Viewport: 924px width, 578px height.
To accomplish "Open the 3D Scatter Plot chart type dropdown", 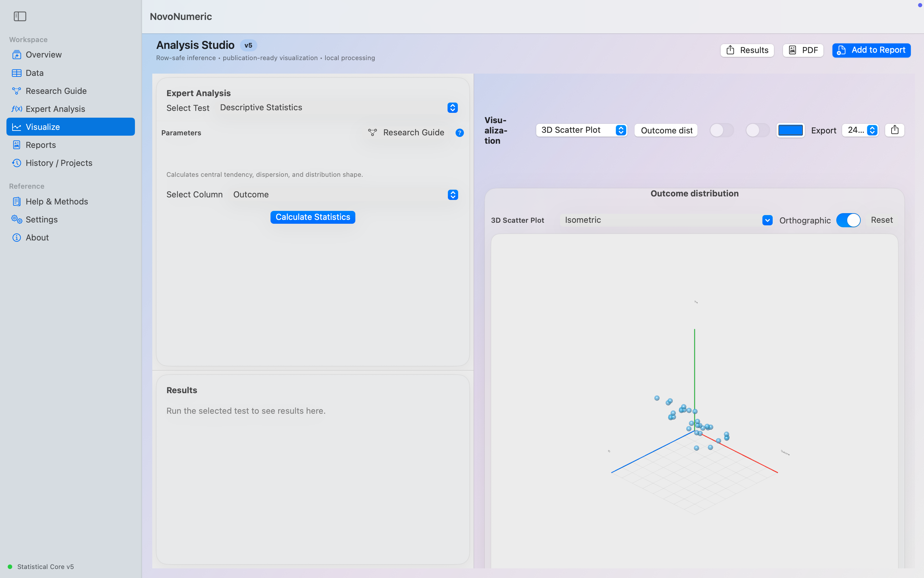I will click(x=582, y=130).
